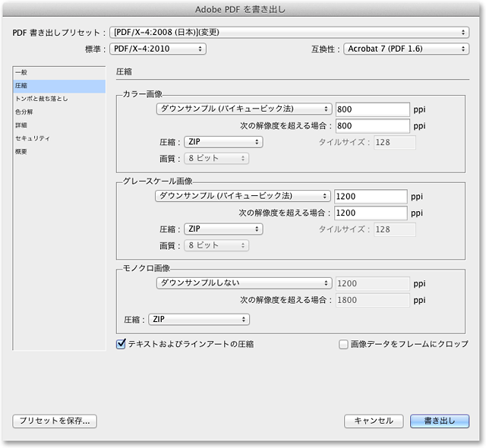Toggle テキストおよびラインアートの圧縮 checkbox
The width and height of the screenshot is (486, 448).
[x=121, y=344]
